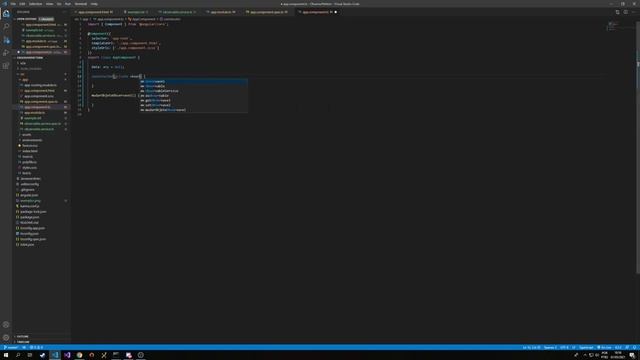This screenshot has width=640, height=360.
Task: Expand the node_modules folder
Action: 31,69
